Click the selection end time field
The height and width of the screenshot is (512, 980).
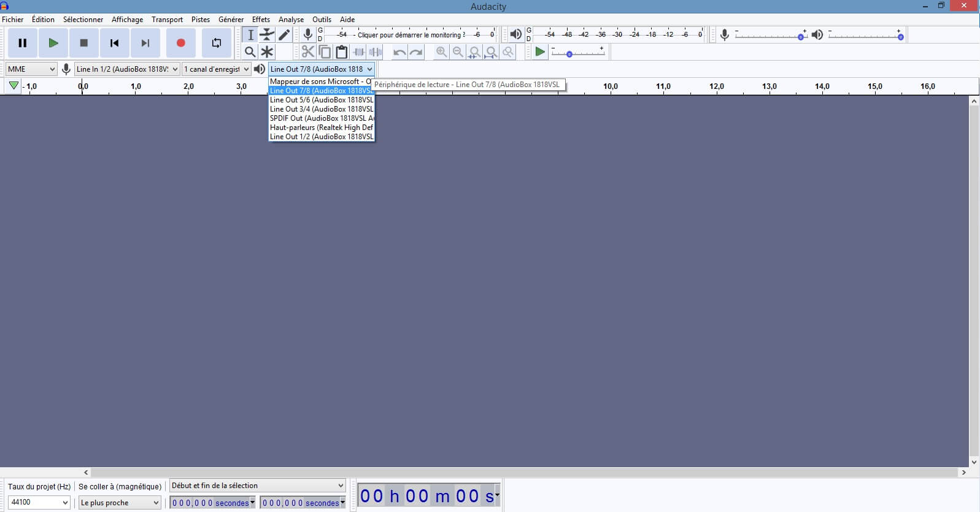pos(303,503)
